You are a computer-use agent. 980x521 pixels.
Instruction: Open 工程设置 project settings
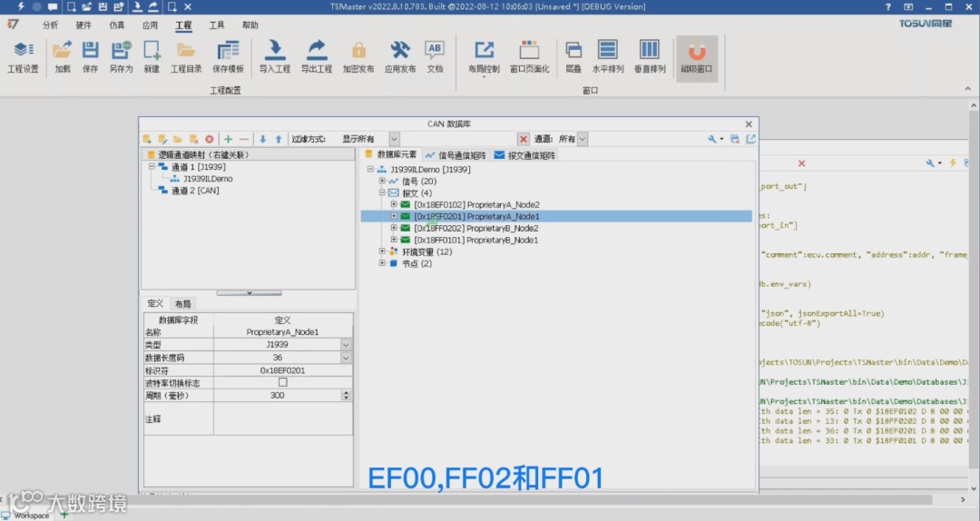(x=23, y=57)
